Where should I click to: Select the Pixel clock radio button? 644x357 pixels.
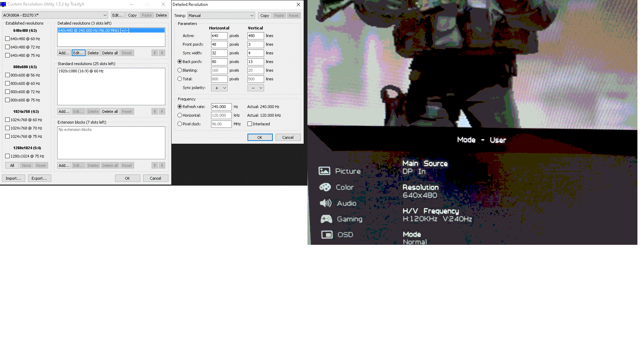pyautogui.click(x=180, y=124)
